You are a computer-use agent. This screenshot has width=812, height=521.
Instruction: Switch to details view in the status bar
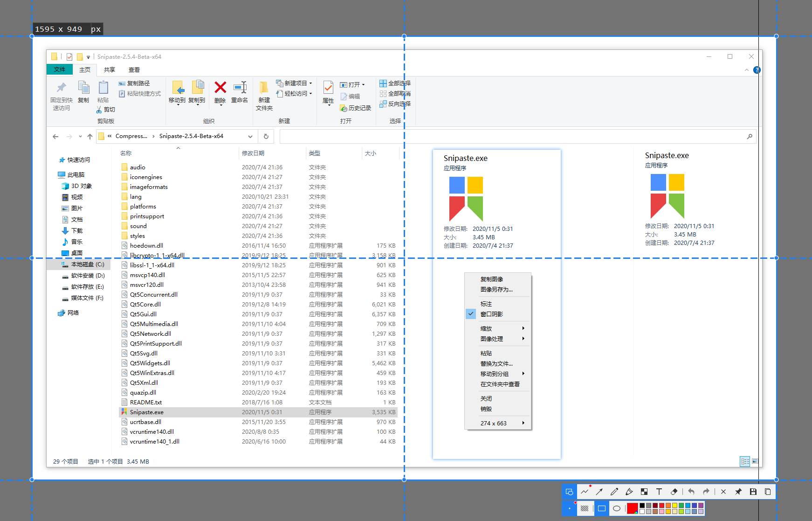[745, 461]
